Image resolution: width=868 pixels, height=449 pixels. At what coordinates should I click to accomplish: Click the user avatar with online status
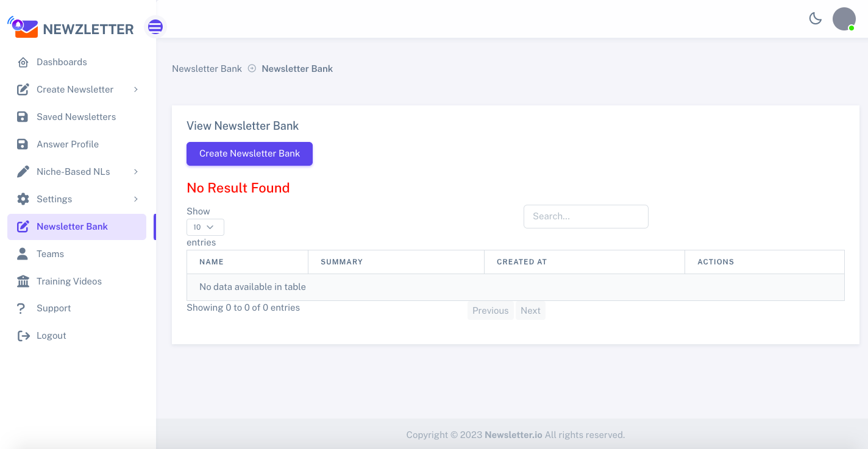[x=844, y=18]
